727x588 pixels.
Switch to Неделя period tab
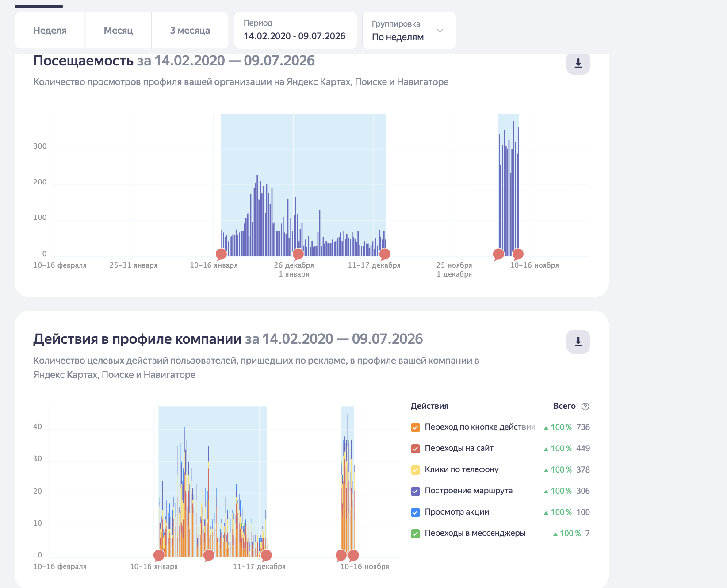coord(50,31)
